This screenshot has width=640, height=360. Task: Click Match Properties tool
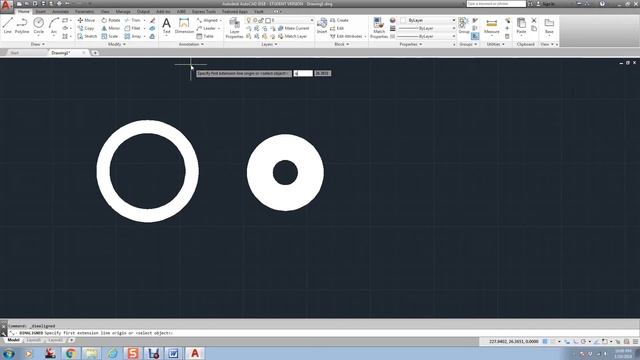pyautogui.click(x=379, y=28)
